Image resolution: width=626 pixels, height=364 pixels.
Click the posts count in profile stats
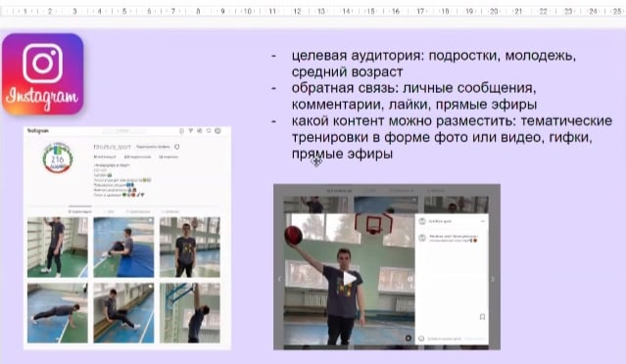click(x=105, y=158)
